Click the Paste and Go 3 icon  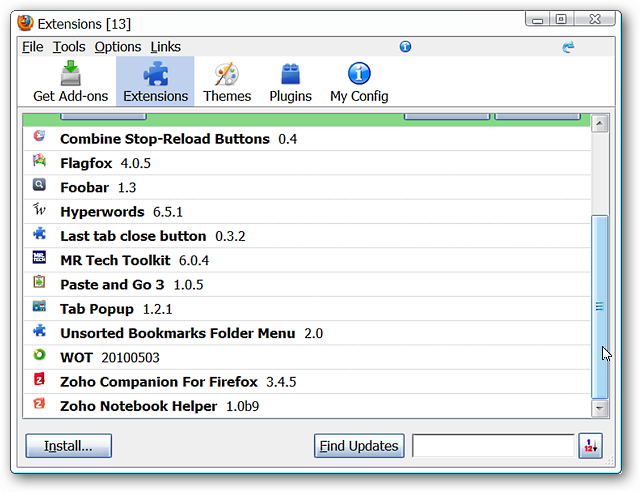(x=39, y=282)
